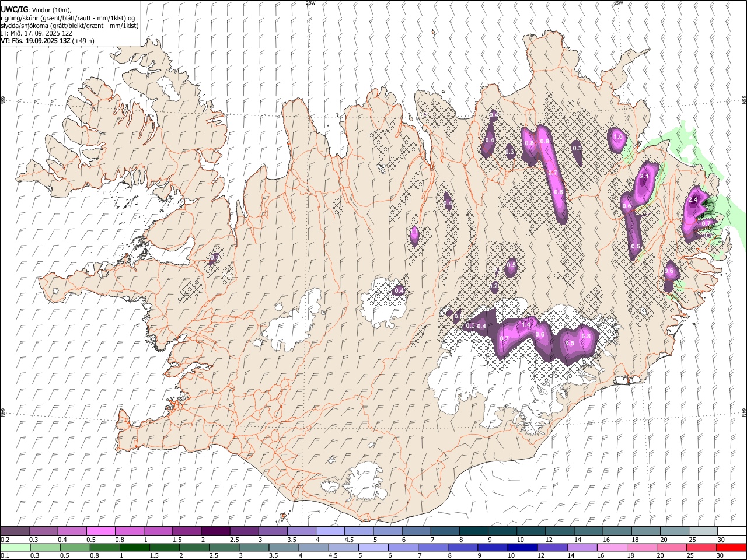Pick upper legend swatch between 25 and 30
The image size is (747, 560).
pyautogui.click(x=704, y=531)
